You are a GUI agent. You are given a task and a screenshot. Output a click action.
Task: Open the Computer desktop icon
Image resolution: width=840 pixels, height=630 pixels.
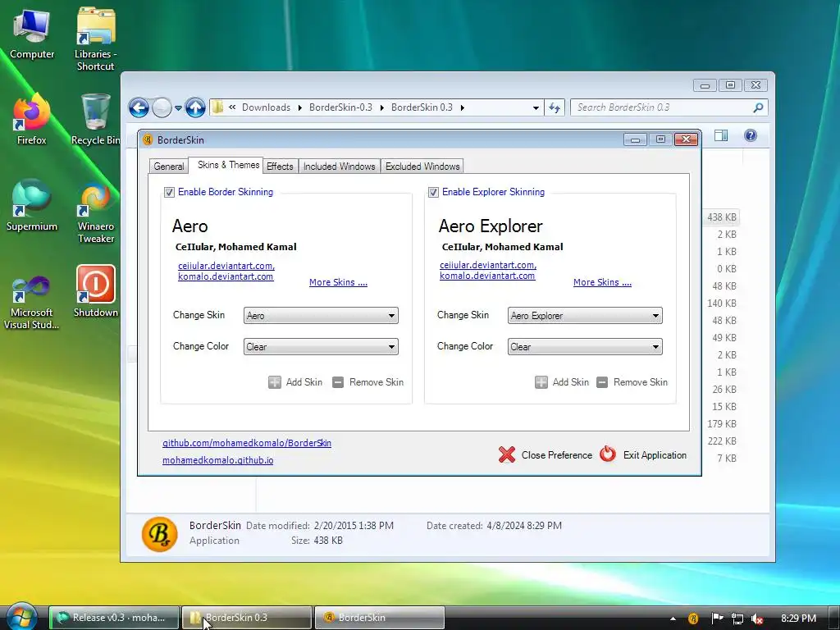[32, 34]
